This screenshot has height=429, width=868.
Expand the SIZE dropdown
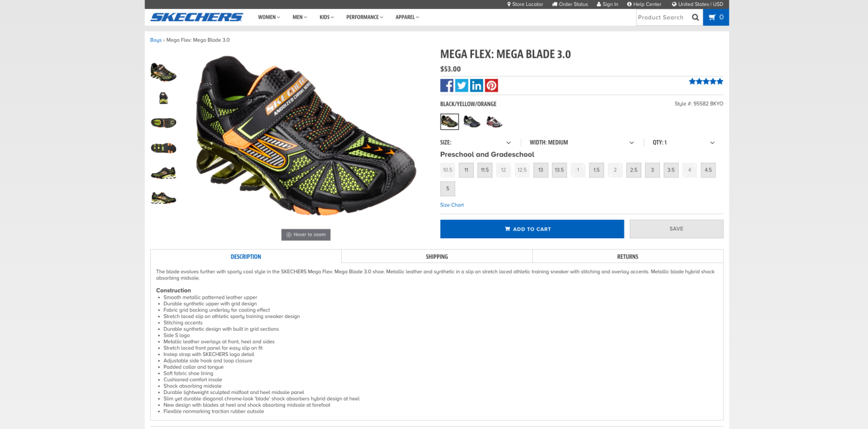[x=476, y=142]
